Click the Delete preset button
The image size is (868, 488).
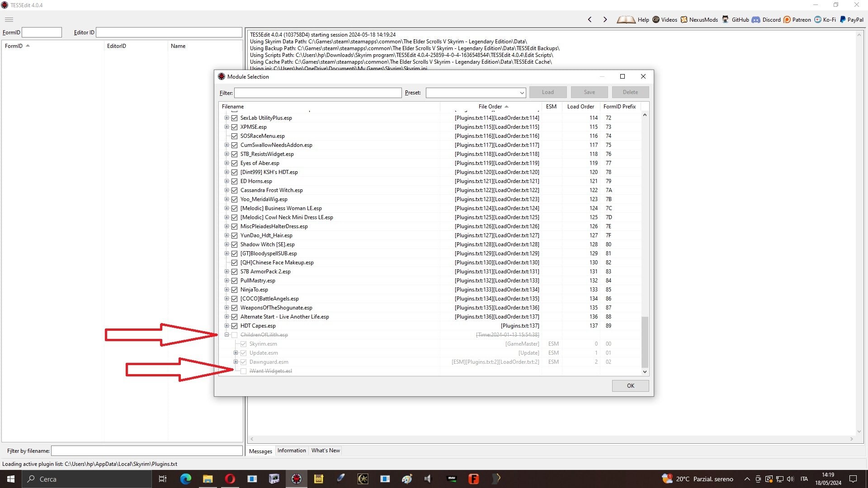(x=630, y=92)
